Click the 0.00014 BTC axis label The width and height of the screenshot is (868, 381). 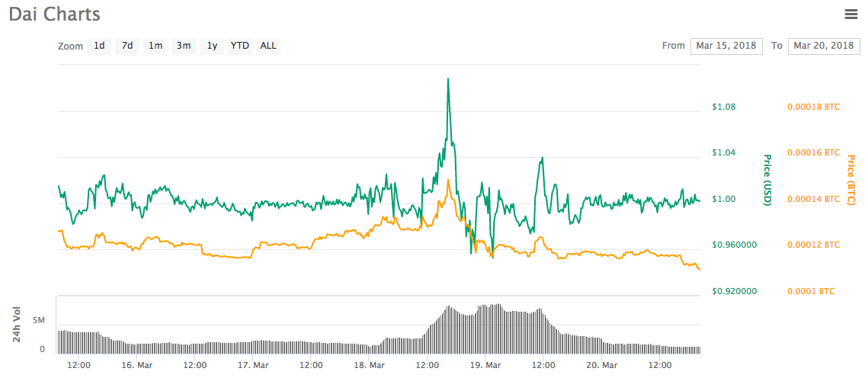(x=814, y=199)
